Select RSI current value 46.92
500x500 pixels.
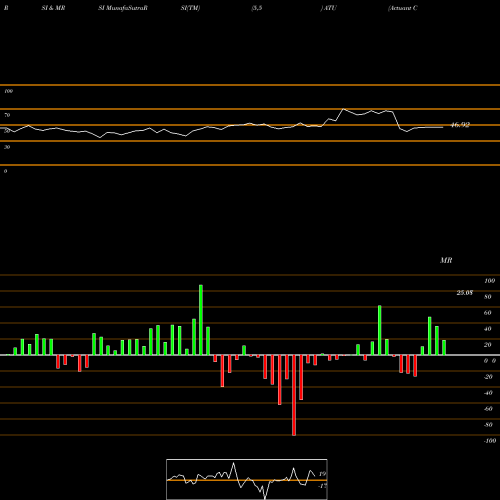pyautogui.click(x=460, y=125)
